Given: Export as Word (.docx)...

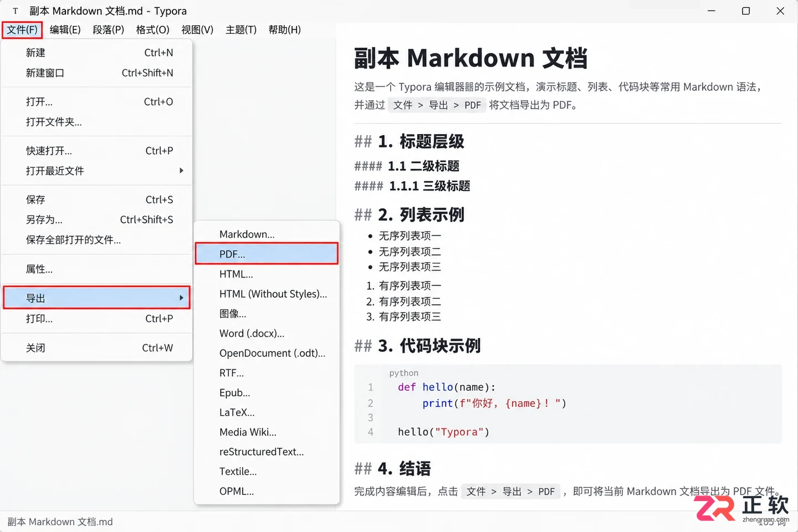Looking at the screenshot, I should (x=267, y=334).
